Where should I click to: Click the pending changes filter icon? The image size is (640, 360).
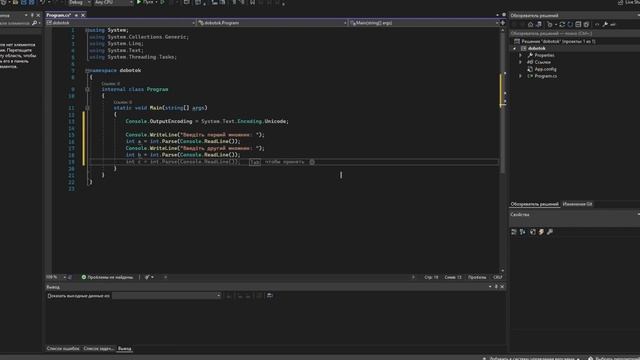(x=550, y=24)
